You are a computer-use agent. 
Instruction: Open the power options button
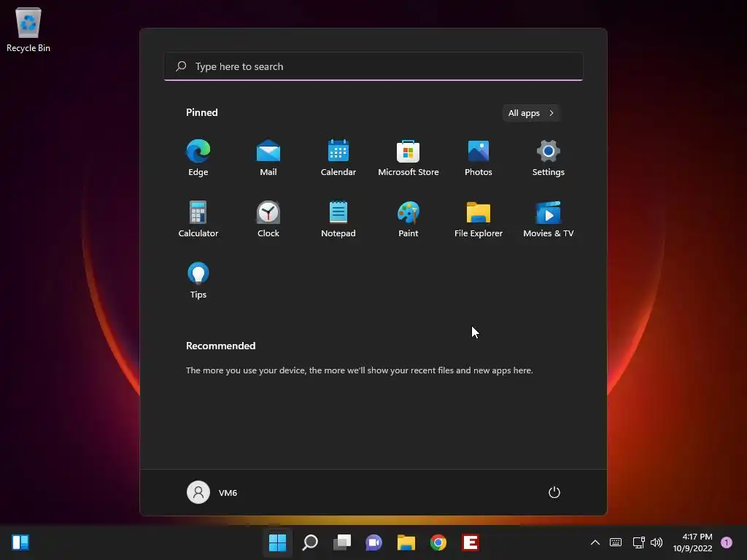pyautogui.click(x=554, y=492)
